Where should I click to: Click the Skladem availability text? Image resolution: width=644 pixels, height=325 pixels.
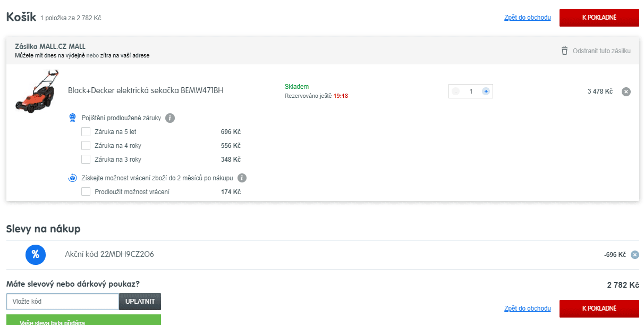coord(296,87)
